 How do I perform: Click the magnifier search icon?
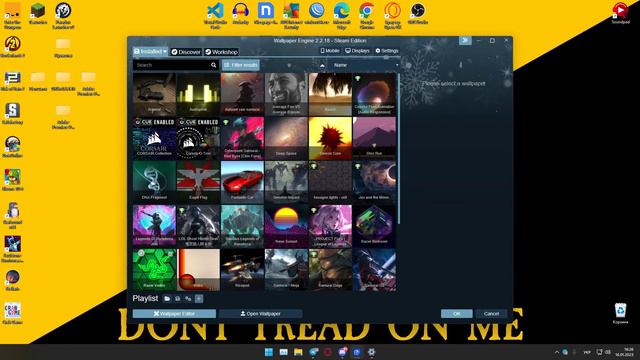213,65
